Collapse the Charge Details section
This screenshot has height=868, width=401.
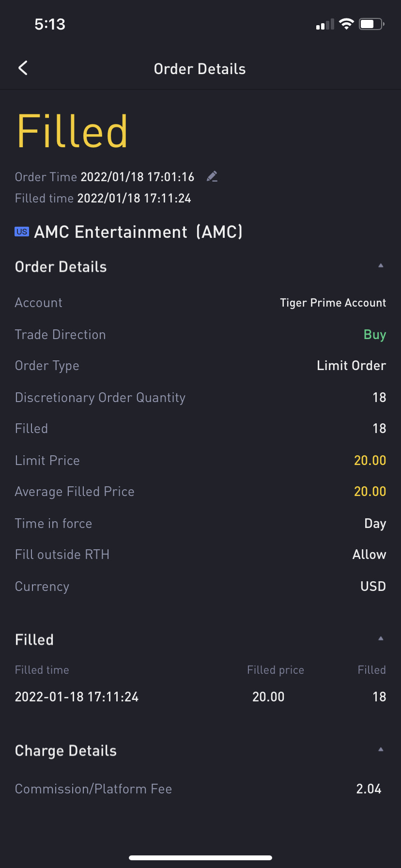pyautogui.click(x=381, y=750)
